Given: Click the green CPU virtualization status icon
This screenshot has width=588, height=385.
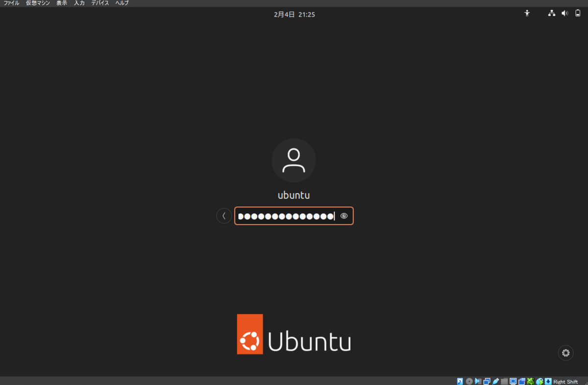Looking at the screenshot, I should (531, 381).
